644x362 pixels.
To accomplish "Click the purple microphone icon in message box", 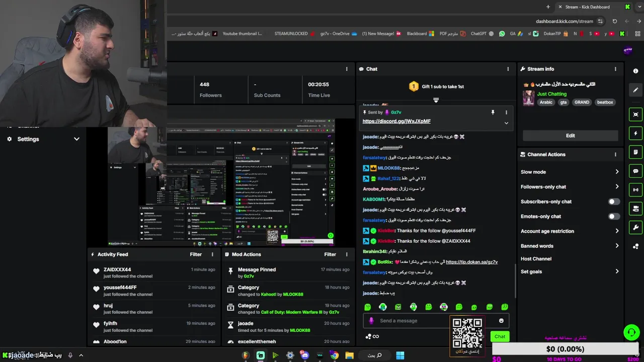I will click(371, 321).
